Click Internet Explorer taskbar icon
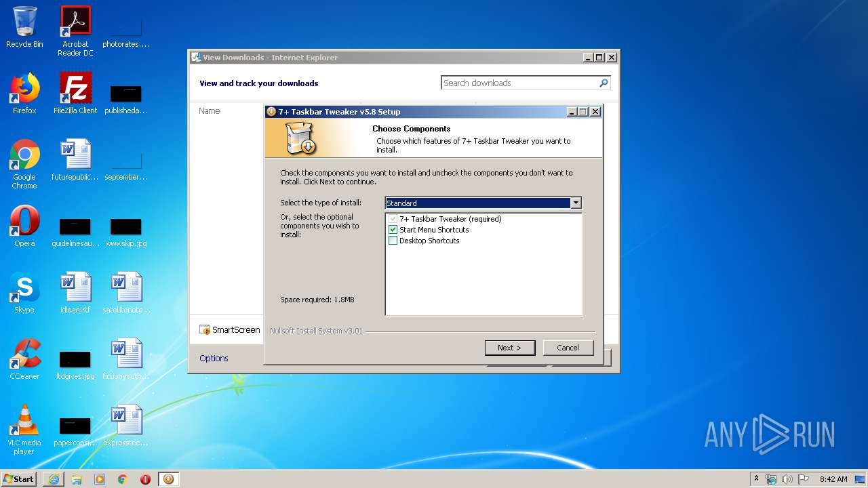The height and width of the screenshot is (488, 868). click(54, 479)
